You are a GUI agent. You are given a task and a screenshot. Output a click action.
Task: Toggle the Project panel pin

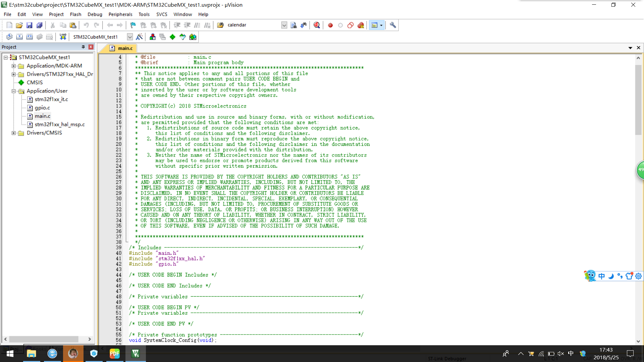point(83,47)
